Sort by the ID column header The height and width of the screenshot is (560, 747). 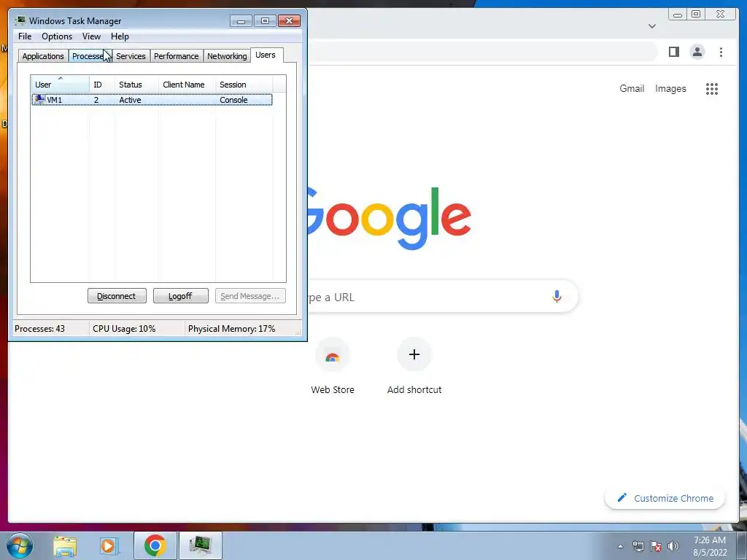point(101,84)
